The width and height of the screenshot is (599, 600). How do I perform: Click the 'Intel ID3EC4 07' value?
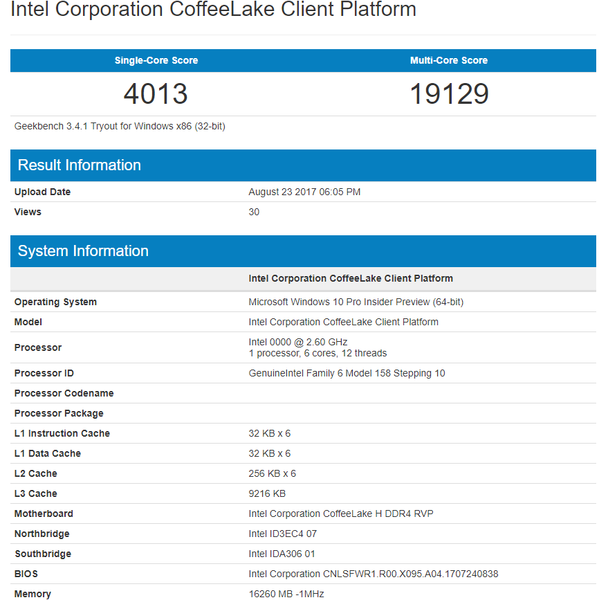tap(282, 534)
